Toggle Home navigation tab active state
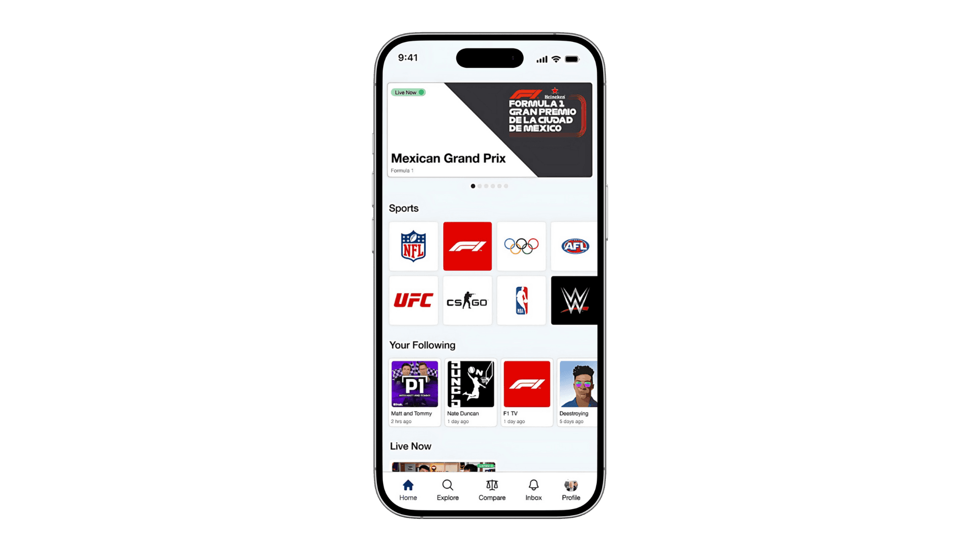The width and height of the screenshot is (980, 551). pyautogui.click(x=408, y=490)
